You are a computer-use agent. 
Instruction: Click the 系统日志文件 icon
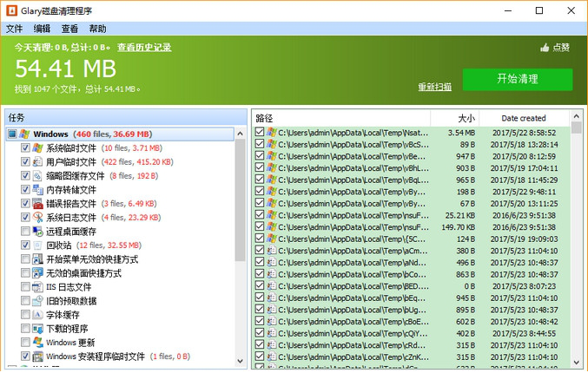click(37, 217)
